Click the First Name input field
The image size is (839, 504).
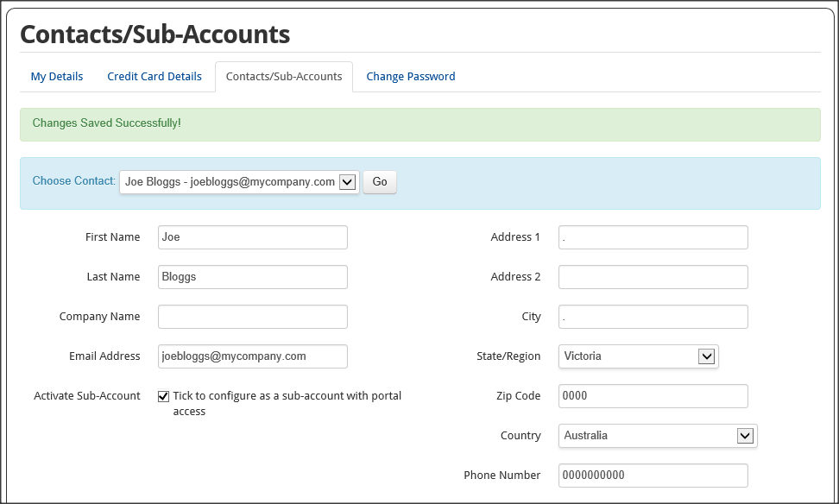253,237
